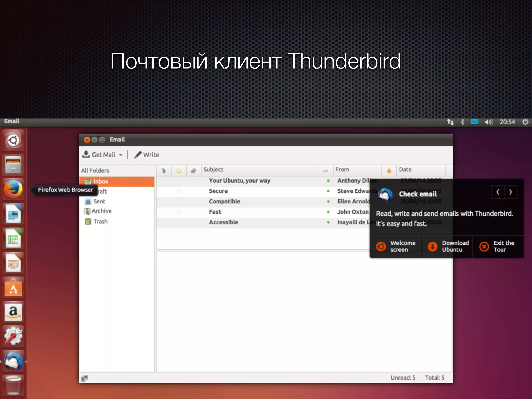The width and height of the screenshot is (532, 399).
Task: Click Get Mail button
Action: [x=99, y=155]
